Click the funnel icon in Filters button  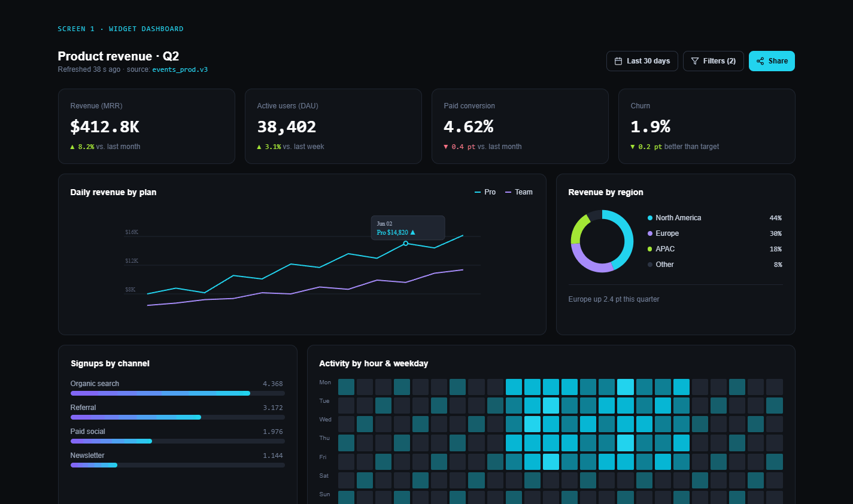click(x=695, y=61)
